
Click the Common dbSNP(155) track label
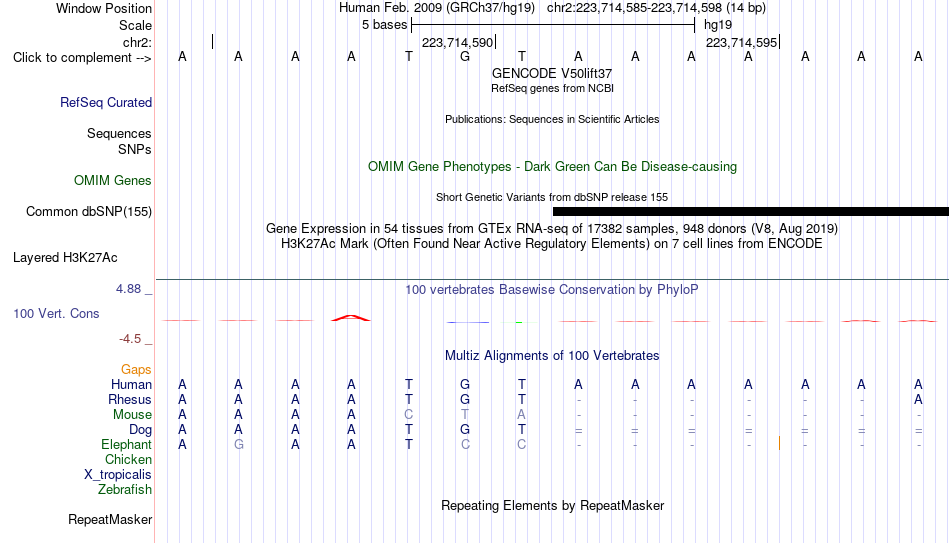(88, 212)
